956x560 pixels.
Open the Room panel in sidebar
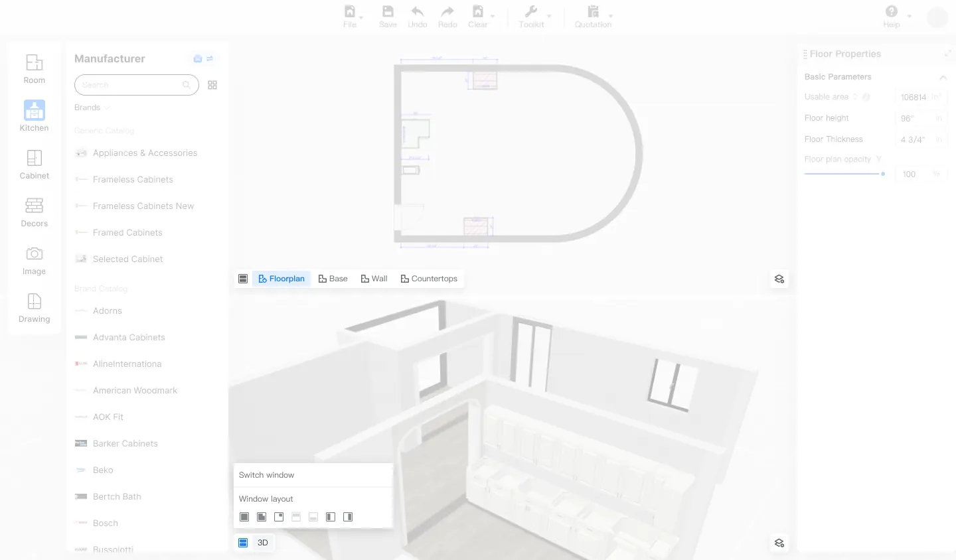point(35,69)
